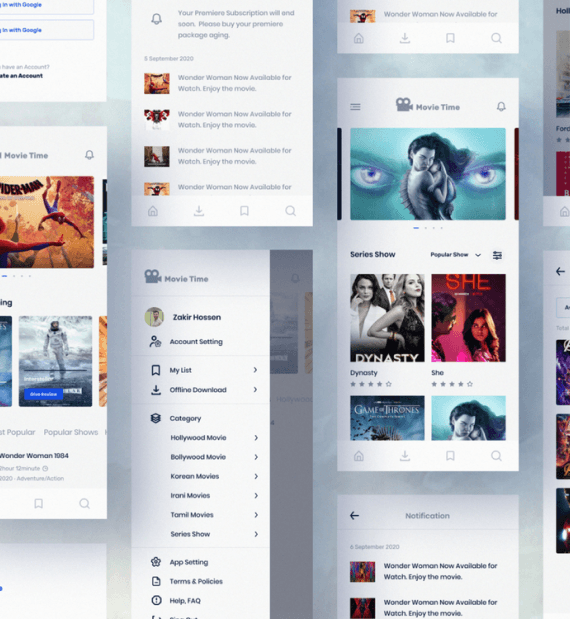The height and width of the screenshot is (619, 570).
Task: Click Movie Time camera logo in side menu
Action: coord(153,276)
